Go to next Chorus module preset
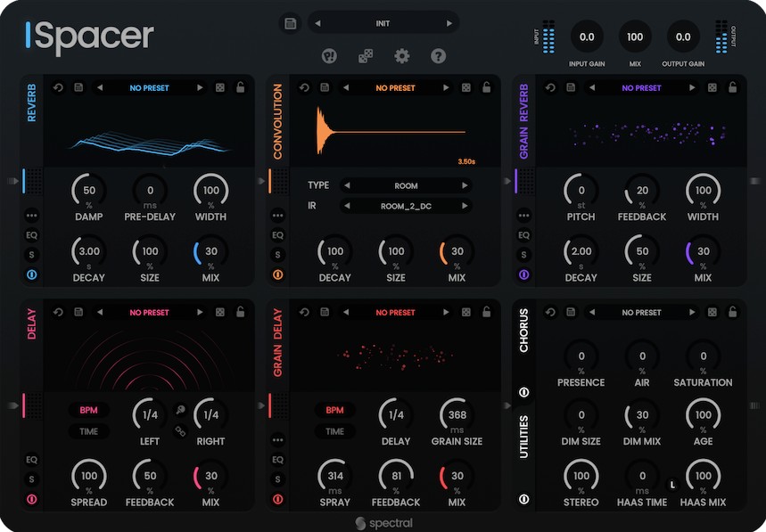Viewport: 766px width, 532px height. (x=692, y=313)
